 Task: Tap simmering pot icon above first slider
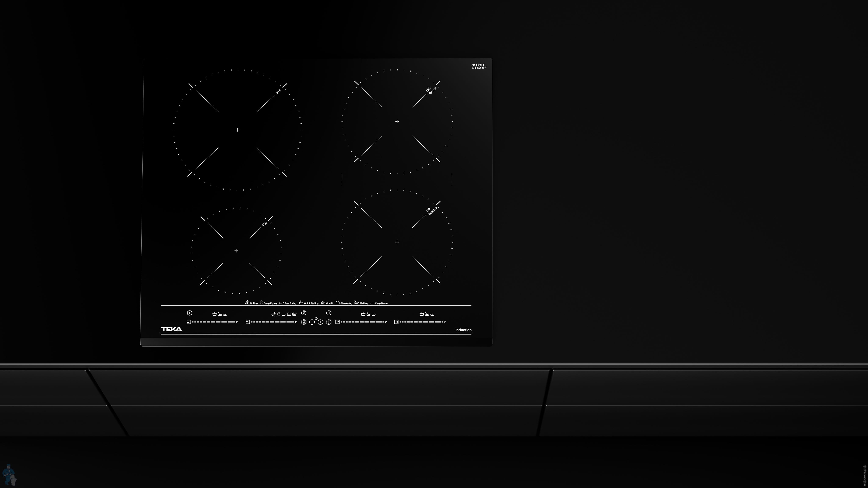pyautogui.click(x=215, y=314)
